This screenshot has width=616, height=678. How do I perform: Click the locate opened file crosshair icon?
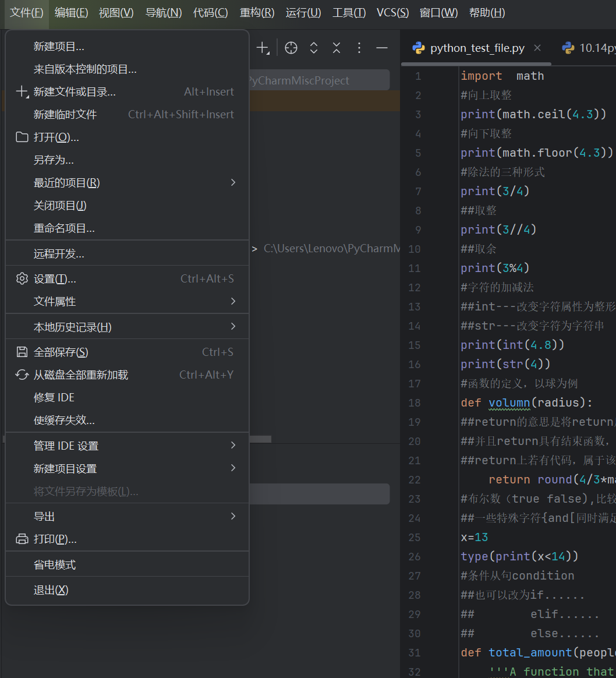(291, 48)
